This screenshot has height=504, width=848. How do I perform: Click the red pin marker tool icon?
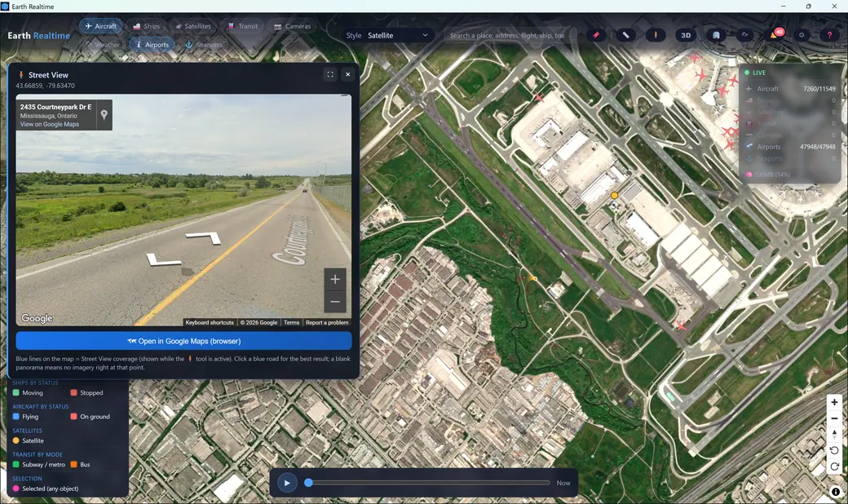pyautogui.click(x=596, y=35)
